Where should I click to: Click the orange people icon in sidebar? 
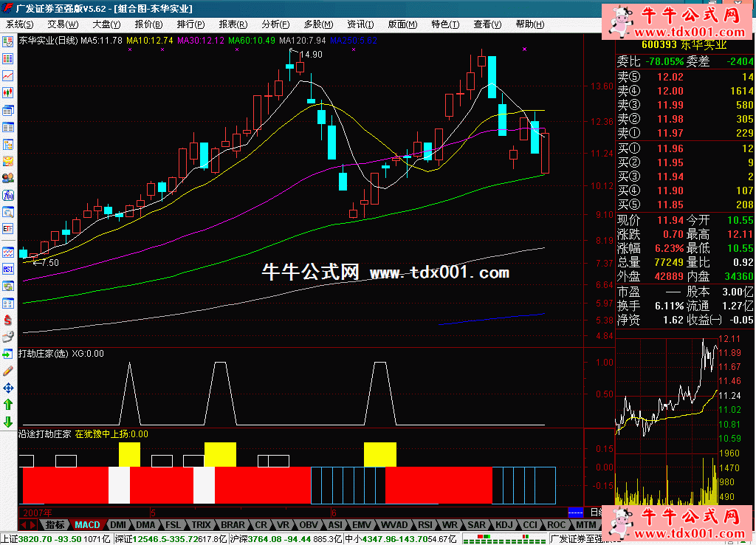(7, 161)
